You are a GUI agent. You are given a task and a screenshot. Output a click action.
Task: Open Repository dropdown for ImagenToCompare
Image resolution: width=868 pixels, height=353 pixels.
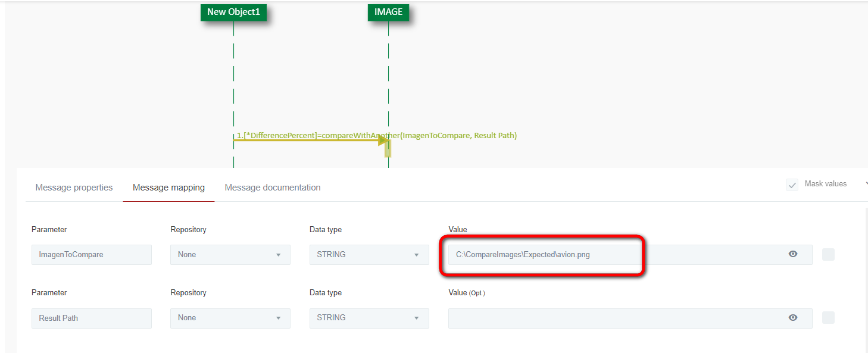(x=230, y=255)
